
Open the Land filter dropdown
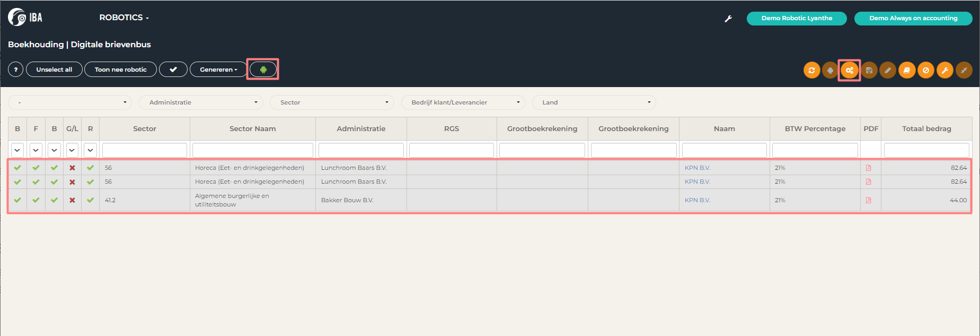tap(594, 102)
